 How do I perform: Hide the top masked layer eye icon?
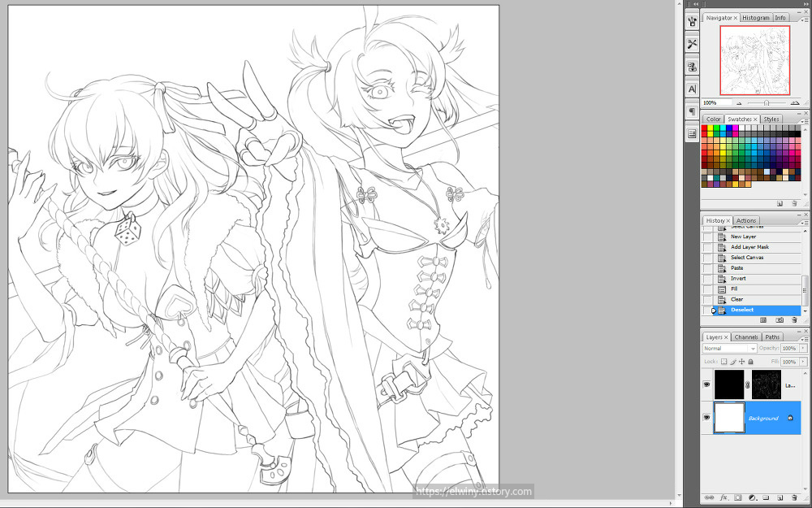[x=706, y=384]
